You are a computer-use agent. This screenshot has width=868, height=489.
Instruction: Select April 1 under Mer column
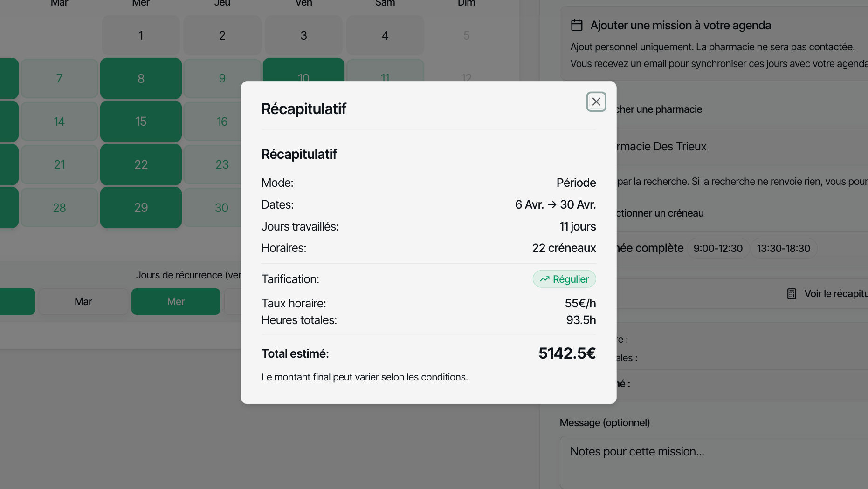pos(141,35)
